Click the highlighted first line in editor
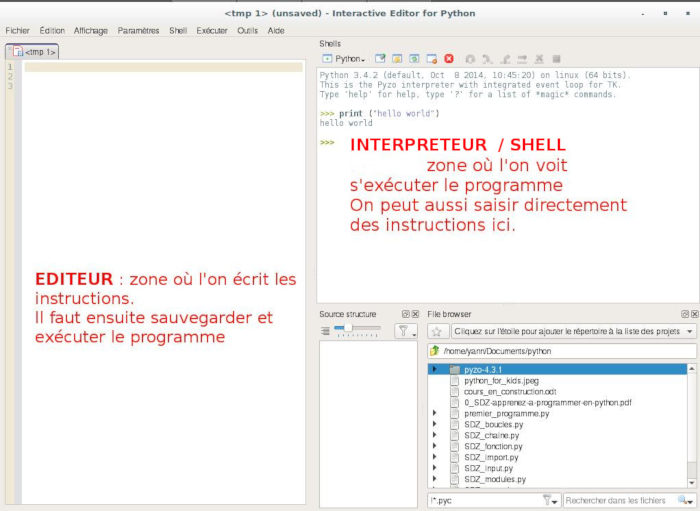Screen dimensions: 700x511 coord(163,67)
